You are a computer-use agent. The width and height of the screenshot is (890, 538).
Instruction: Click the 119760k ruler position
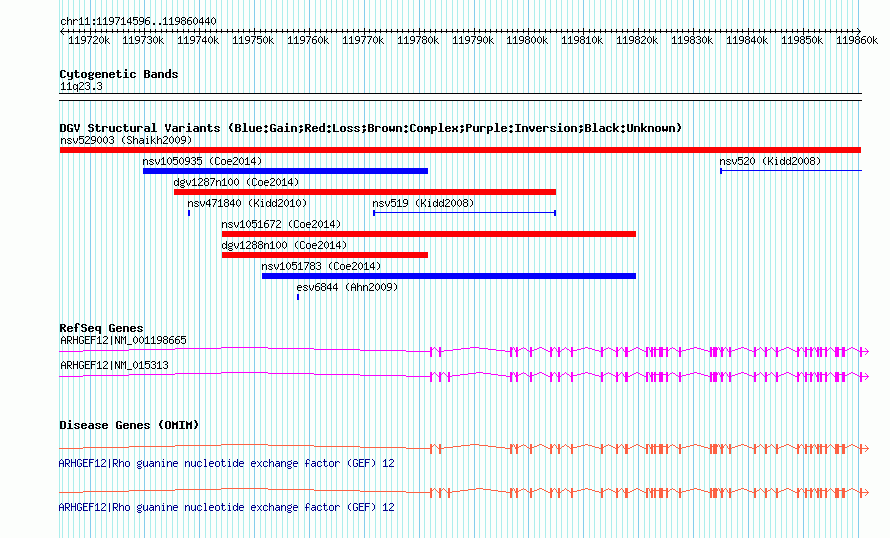coord(308,40)
